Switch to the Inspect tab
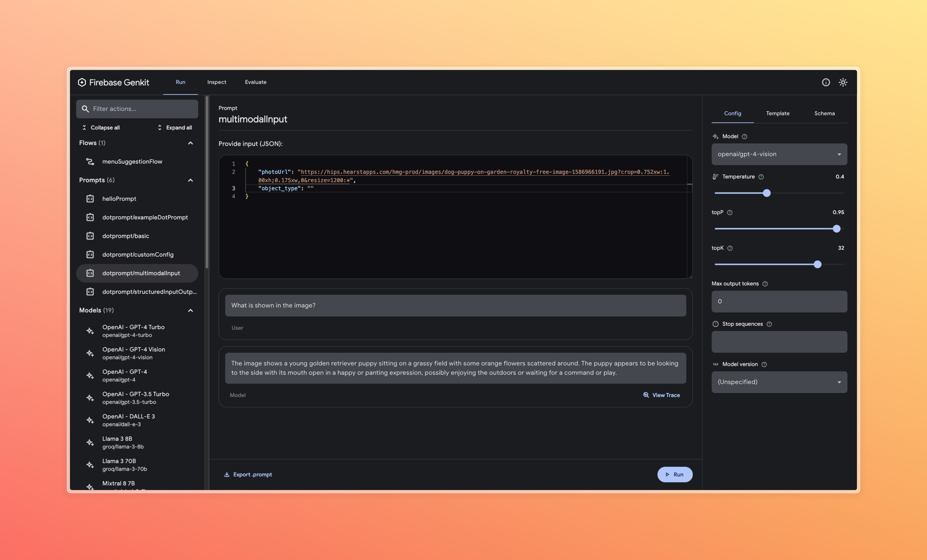This screenshot has height=560, width=927. click(217, 82)
